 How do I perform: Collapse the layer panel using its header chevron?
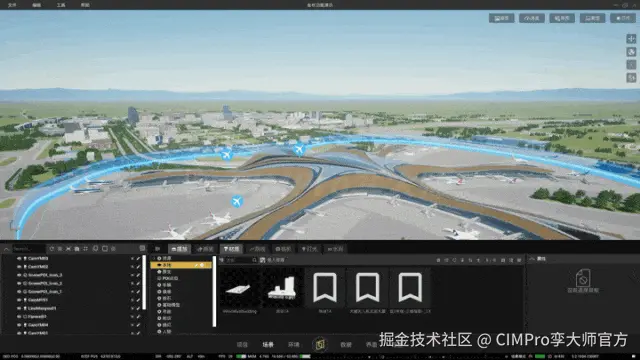click(x=7, y=249)
